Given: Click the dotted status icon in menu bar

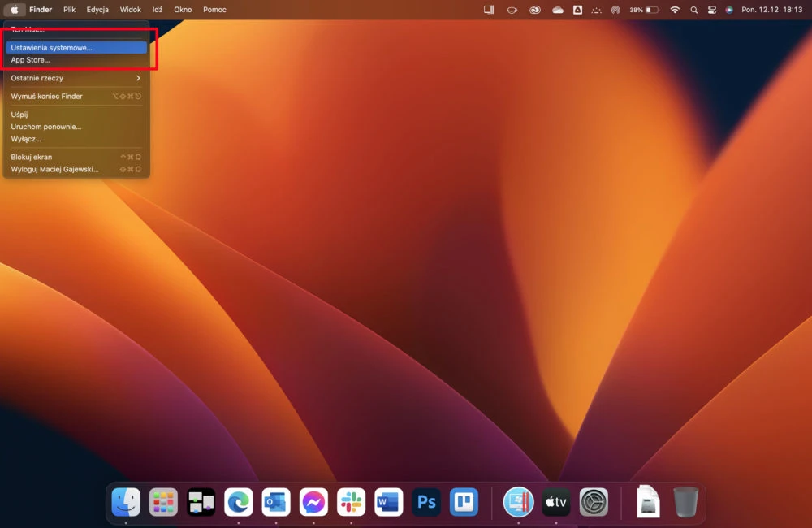Looking at the screenshot, I should pyautogui.click(x=596, y=9).
